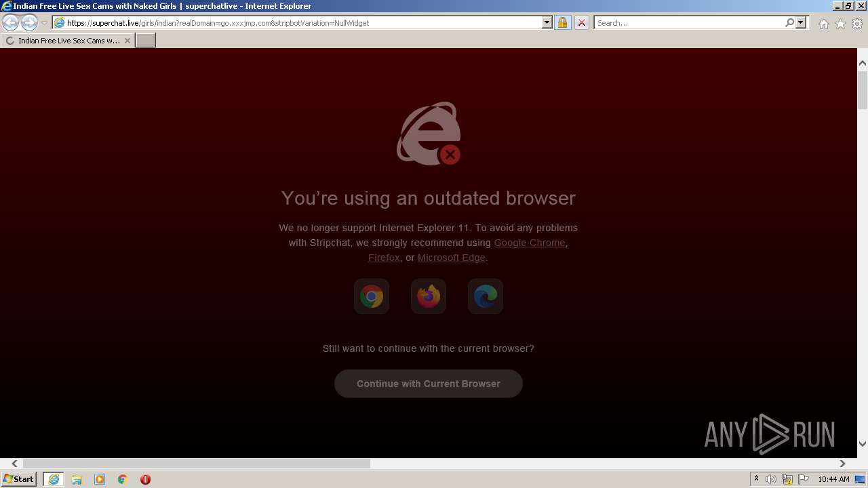Click the red Opera taskbar icon
Image resolution: width=868 pixels, height=488 pixels.
145,479
